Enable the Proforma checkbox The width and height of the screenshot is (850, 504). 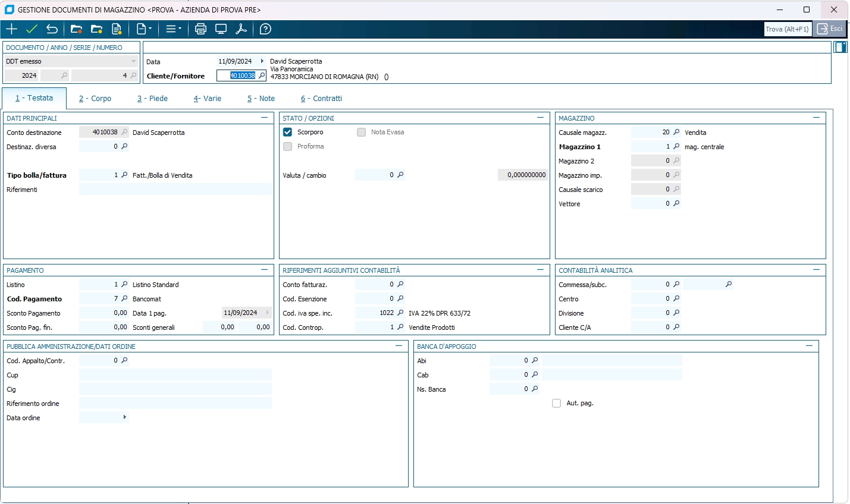click(288, 146)
